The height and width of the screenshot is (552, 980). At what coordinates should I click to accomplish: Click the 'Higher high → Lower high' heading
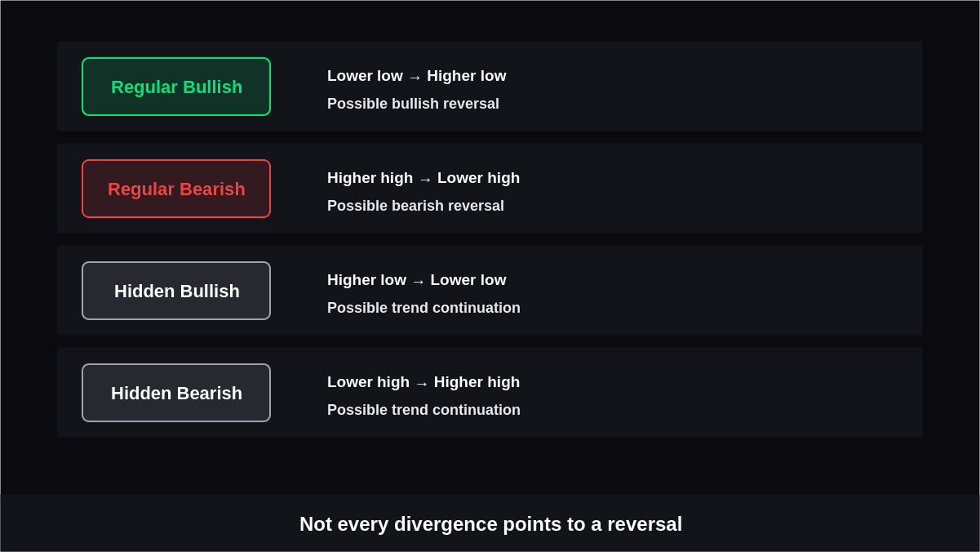[423, 178]
